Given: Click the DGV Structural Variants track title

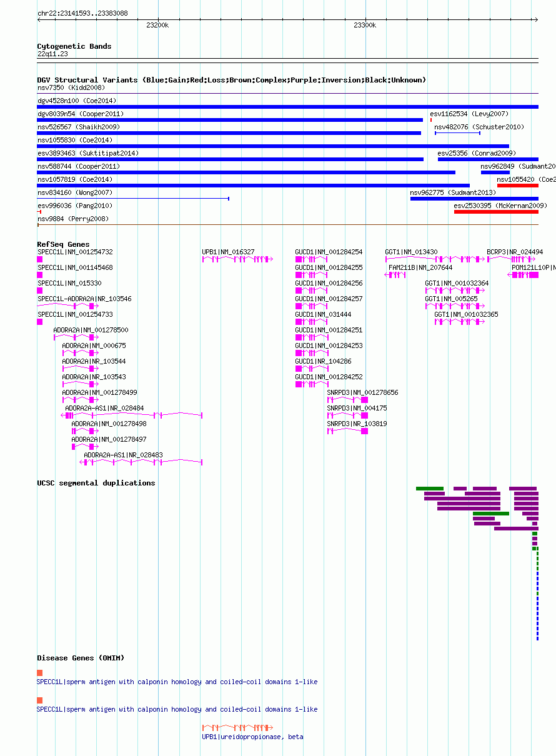Looking at the screenshot, I should 231,80.
